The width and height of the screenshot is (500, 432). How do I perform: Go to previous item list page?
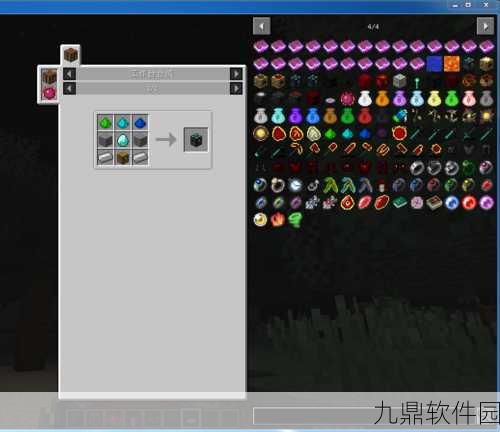(262, 26)
